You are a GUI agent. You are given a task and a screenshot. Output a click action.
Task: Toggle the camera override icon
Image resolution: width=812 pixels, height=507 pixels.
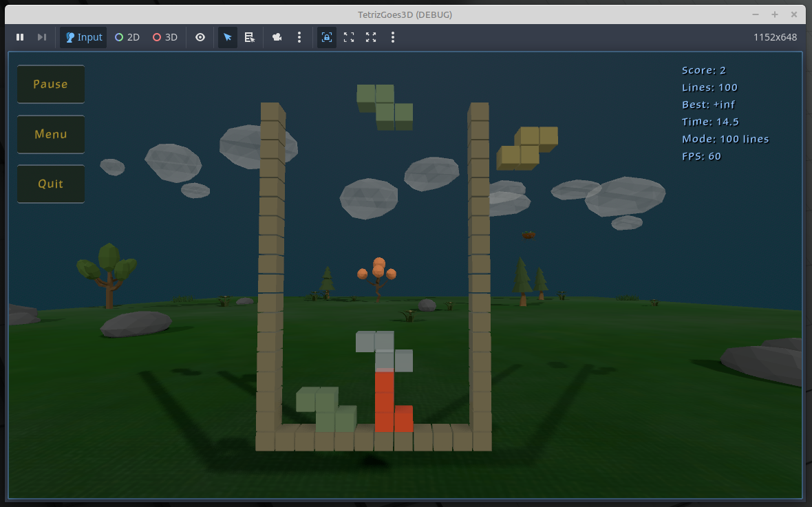coord(277,37)
